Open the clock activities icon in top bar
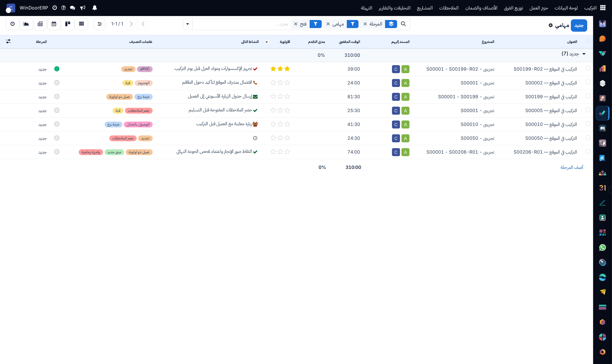This screenshot has width=612, height=364. tap(54, 8)
